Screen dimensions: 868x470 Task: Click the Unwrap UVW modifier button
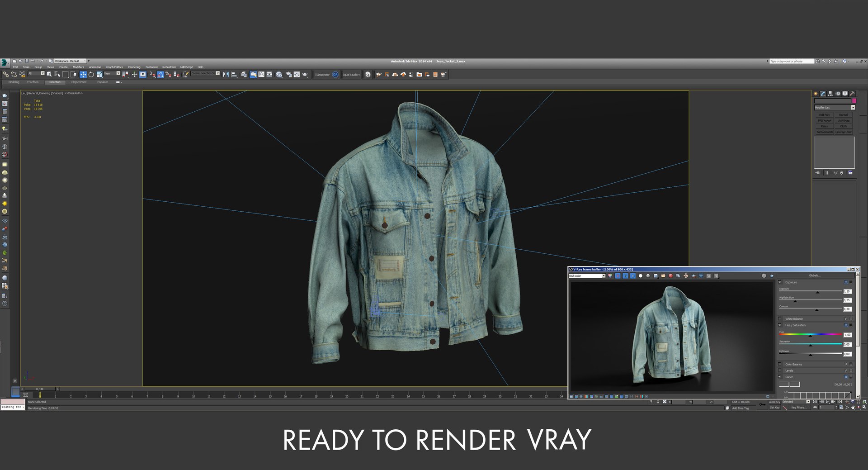[844, 132]
